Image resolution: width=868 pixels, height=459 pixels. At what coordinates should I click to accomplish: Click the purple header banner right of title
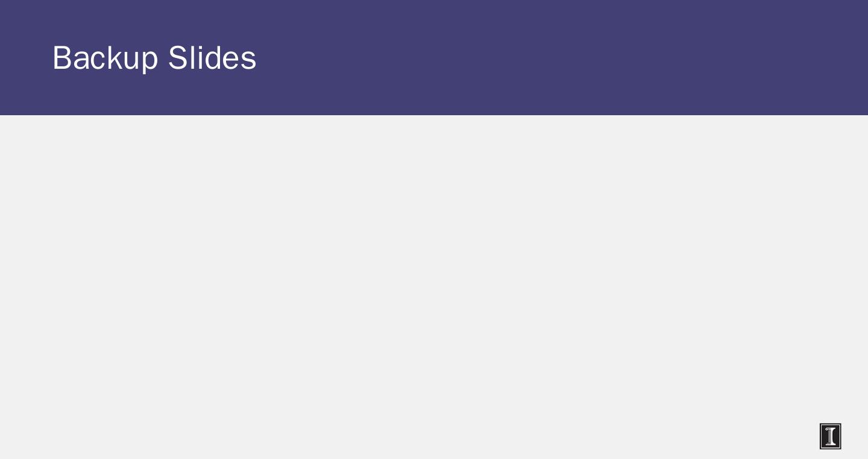542,58
